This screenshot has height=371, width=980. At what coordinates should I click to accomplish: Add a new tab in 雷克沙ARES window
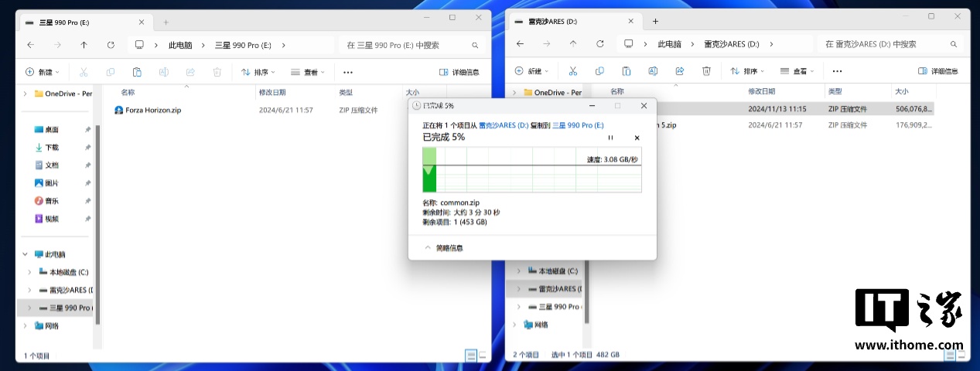[655, 21]
